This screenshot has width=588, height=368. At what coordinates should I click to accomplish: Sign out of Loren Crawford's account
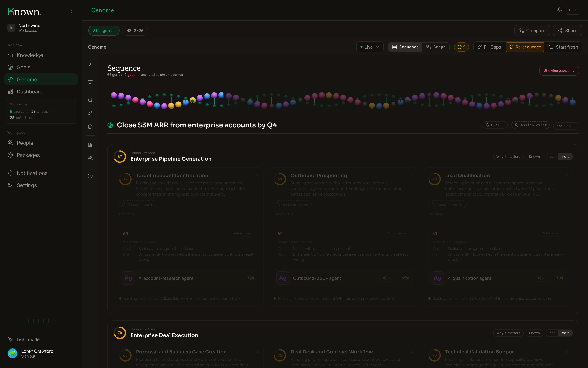coord(28,356)
